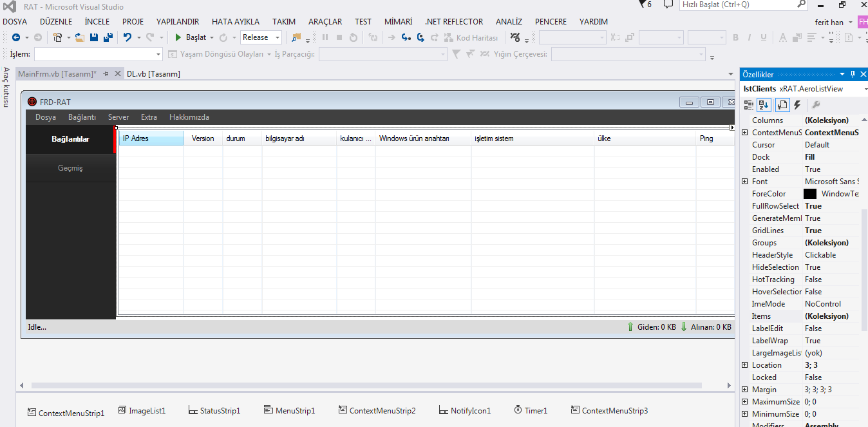Image resolution: width=868 pixels, height=427 pixels.
Task: Open the HATA AYIKLA menu
Action: [x=236, y=21]
